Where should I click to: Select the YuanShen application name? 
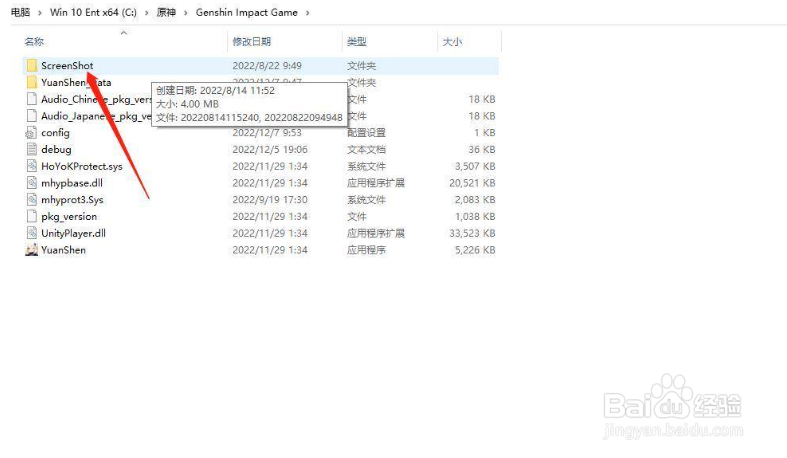point(63,250)
